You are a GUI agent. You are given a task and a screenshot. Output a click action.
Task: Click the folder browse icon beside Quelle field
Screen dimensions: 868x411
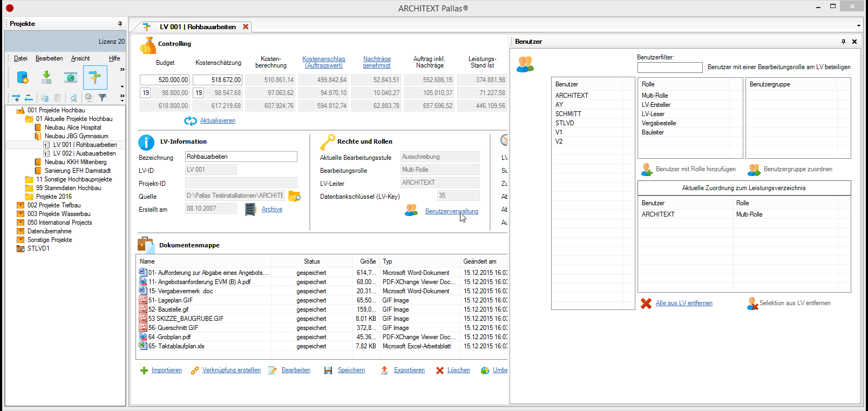click(x=294, y=196)
